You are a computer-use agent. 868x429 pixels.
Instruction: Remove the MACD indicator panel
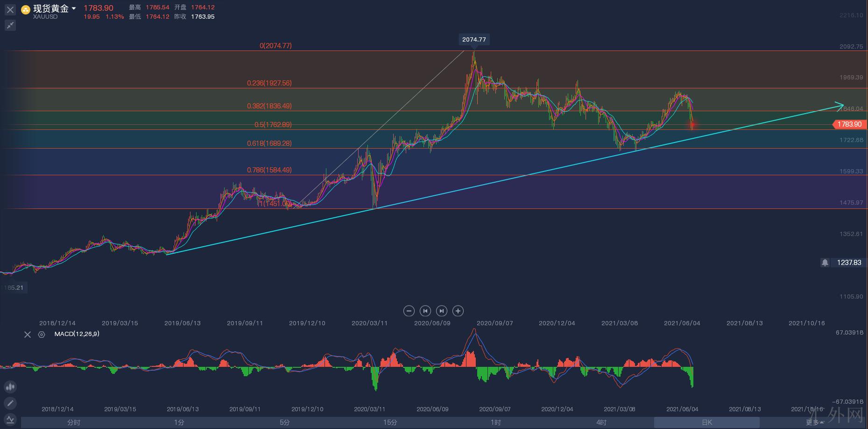(x=28, y=335)
